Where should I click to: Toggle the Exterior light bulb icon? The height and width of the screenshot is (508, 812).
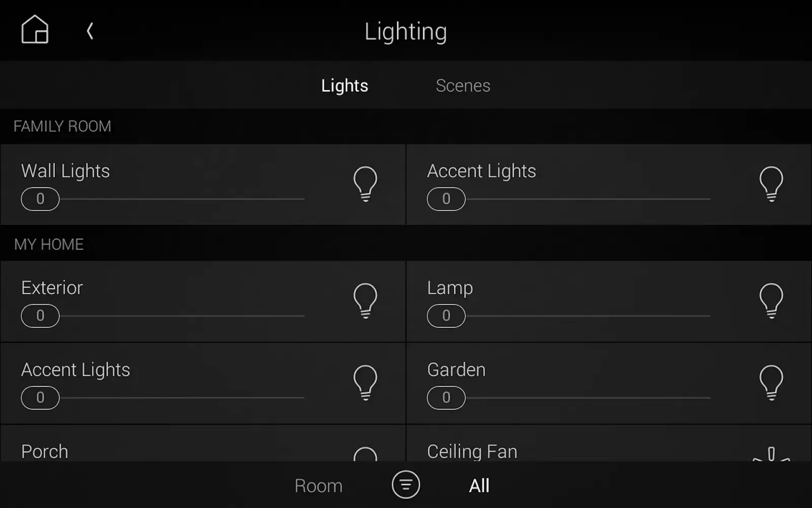(365, 301)
